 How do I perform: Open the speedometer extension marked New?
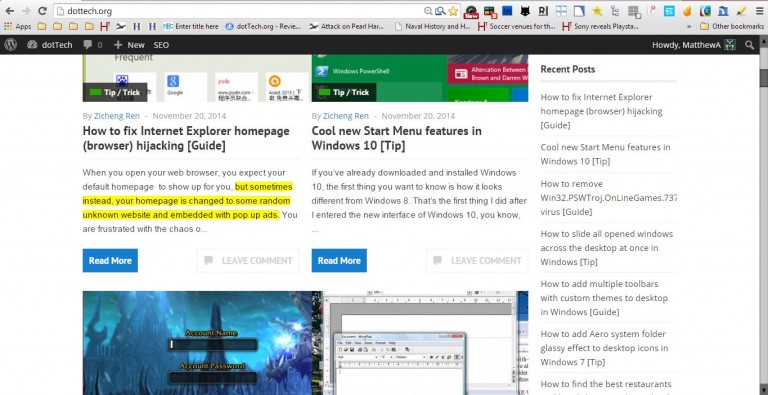pyautogui.click(x=471, y=11)
